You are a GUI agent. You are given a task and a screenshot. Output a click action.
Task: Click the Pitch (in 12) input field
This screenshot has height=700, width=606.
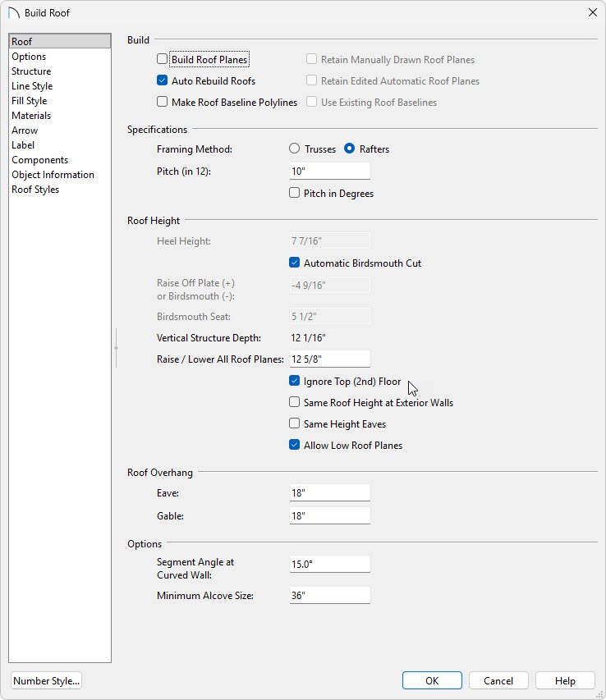(329, 172)
